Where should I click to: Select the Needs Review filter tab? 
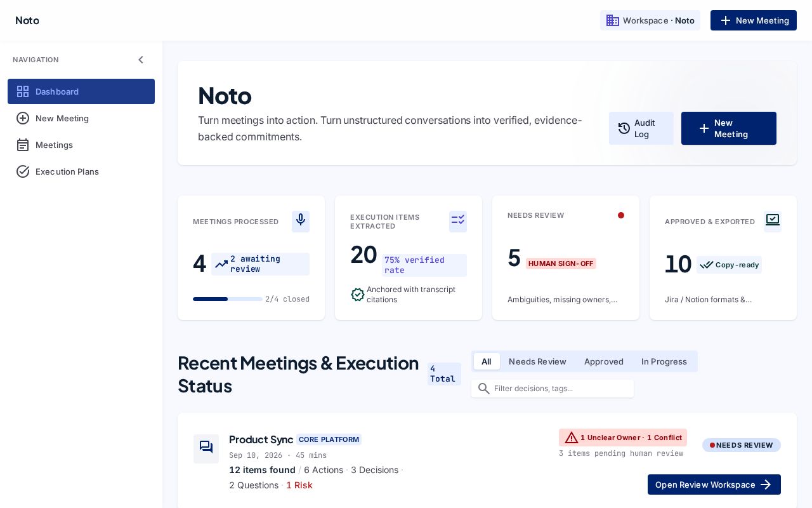point(537,361)
